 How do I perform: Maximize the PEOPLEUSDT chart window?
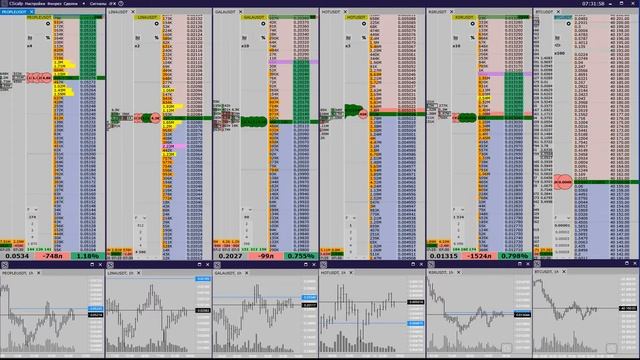point(92,264)
